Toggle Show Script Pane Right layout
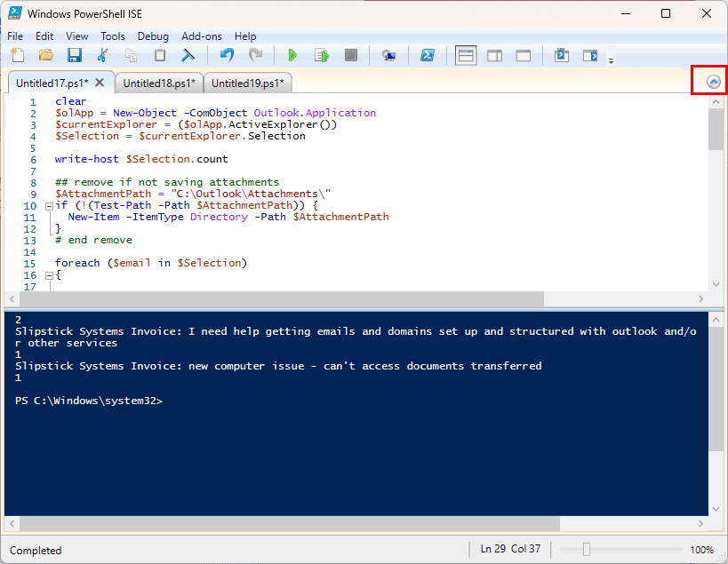728x564 pixels. pyautogui.click(x=494, y=56)
